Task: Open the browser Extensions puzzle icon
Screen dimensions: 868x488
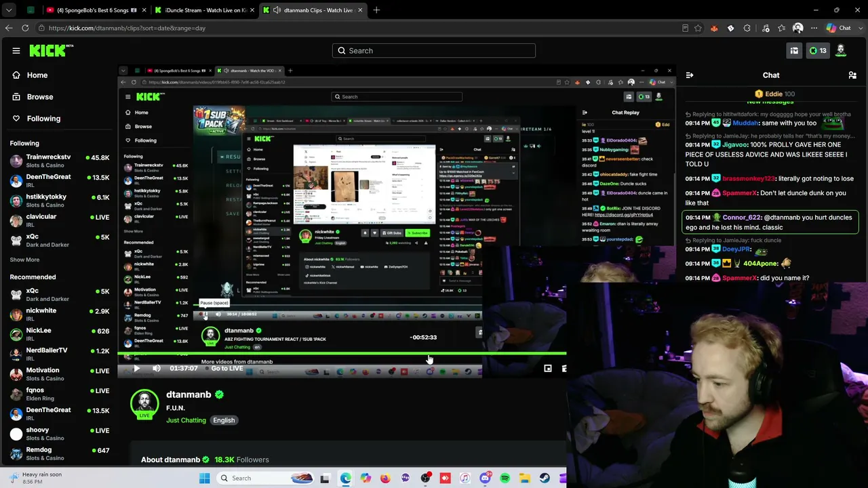Action: 747,28
